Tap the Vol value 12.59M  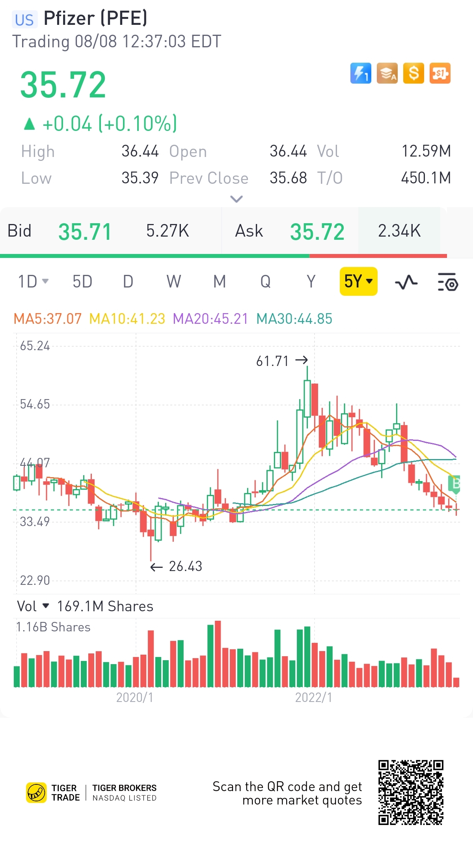[426, 151]
